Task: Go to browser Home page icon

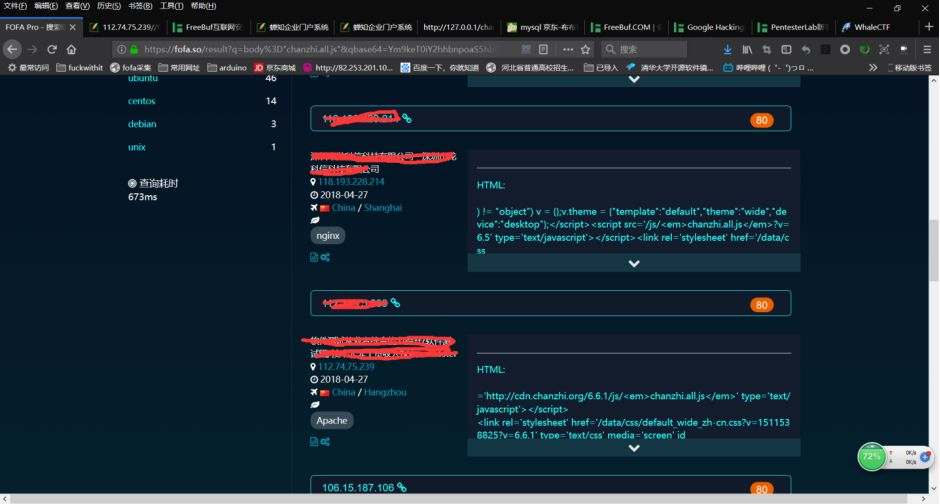Action: 71,49
